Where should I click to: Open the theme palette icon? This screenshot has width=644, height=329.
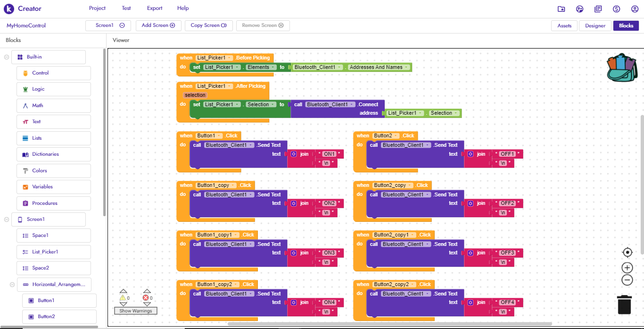579,9
